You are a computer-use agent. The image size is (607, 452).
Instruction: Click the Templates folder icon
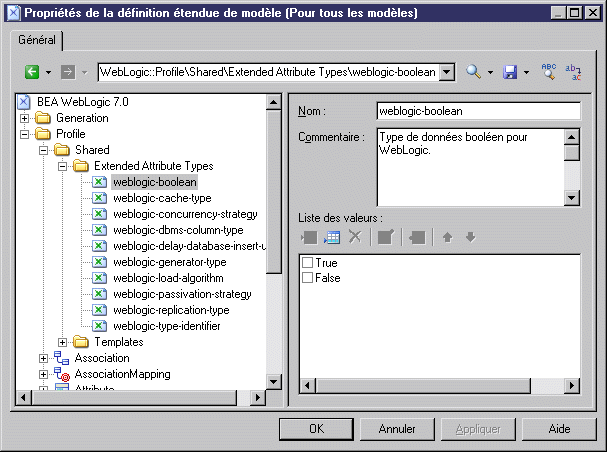pyautogui.click(x=81, y=342)
